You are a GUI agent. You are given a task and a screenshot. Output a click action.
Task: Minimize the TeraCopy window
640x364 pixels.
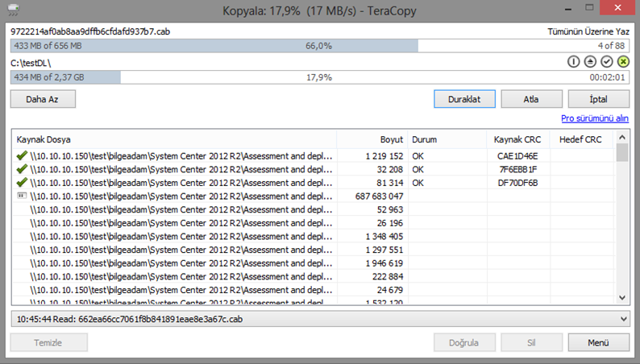tap(568, 8)
